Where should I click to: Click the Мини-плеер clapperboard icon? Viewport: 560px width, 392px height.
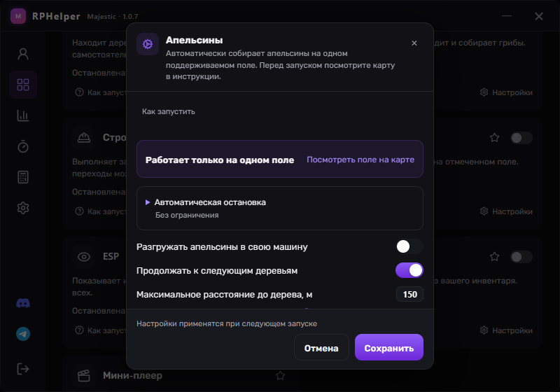coord(84,376)
